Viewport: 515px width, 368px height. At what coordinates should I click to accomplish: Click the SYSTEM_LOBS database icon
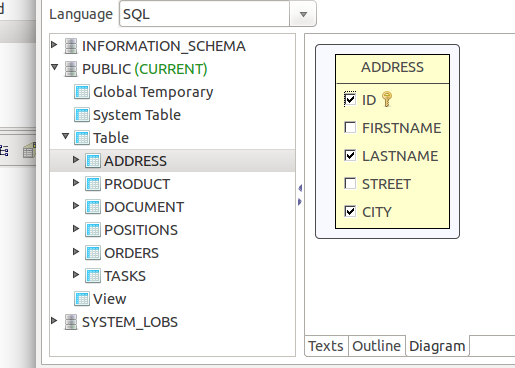(71, 322)
